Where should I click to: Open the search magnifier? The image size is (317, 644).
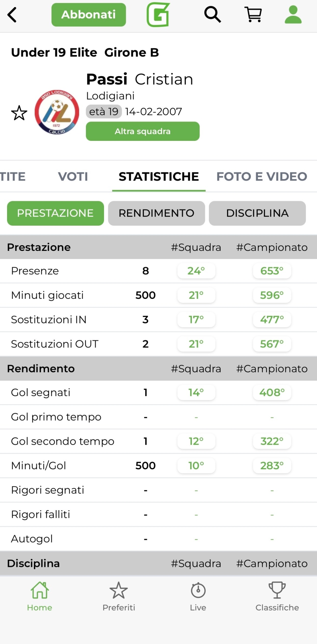tap(212, 15)
